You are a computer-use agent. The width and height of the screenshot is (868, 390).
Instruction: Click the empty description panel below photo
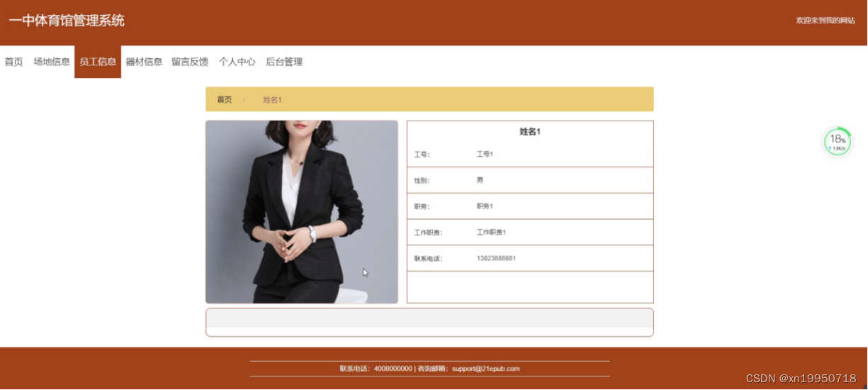click(429, 322)
